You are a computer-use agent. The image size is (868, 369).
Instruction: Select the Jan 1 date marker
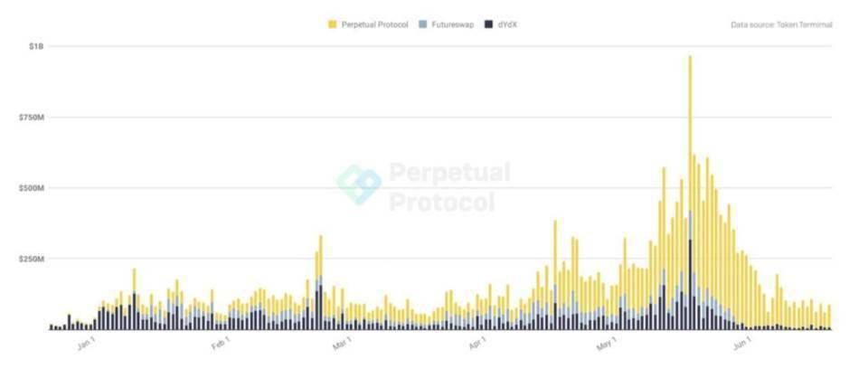coord(87,344)
